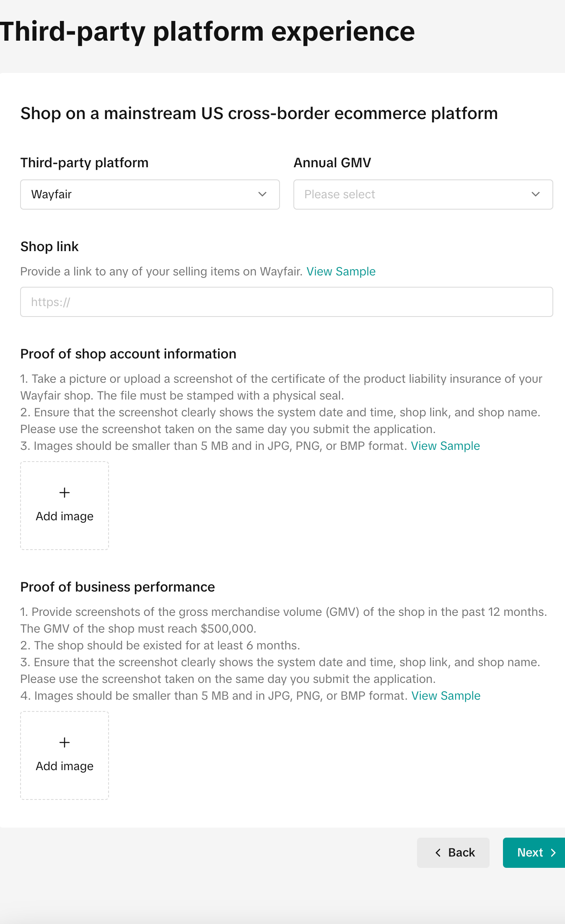The width and height of the screenshot is (565, 924).
Task: Click 'Add image' text under shop account information
Action: [65, 517]
